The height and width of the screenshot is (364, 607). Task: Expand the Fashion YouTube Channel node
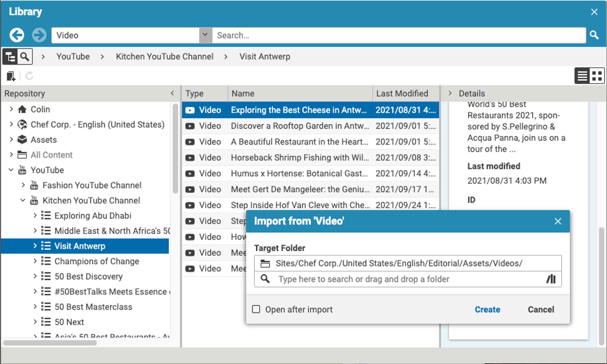[23, 185]
